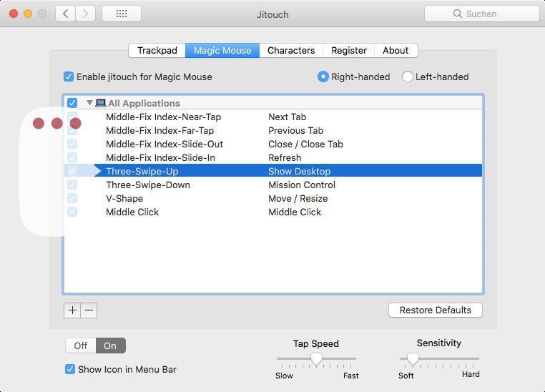The height and width of the screenshot is (392, 545).
Task: Toggle Enable jitouch for Magic Mouse
Action: point(69,77)
